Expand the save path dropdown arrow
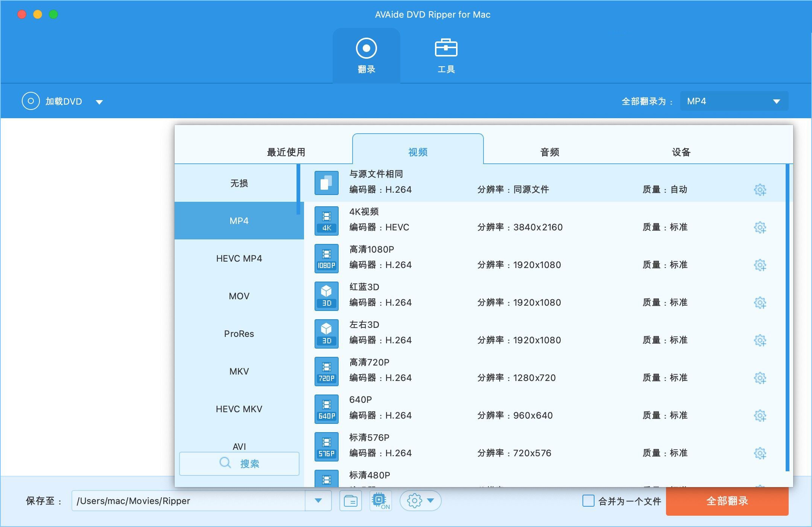Viewport: 812px width, 527px height. 318,501
